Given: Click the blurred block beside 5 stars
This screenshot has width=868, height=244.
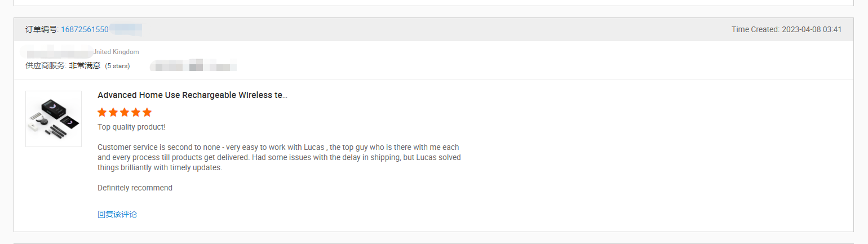Looking at the screenshot, I should coord(193,66).
